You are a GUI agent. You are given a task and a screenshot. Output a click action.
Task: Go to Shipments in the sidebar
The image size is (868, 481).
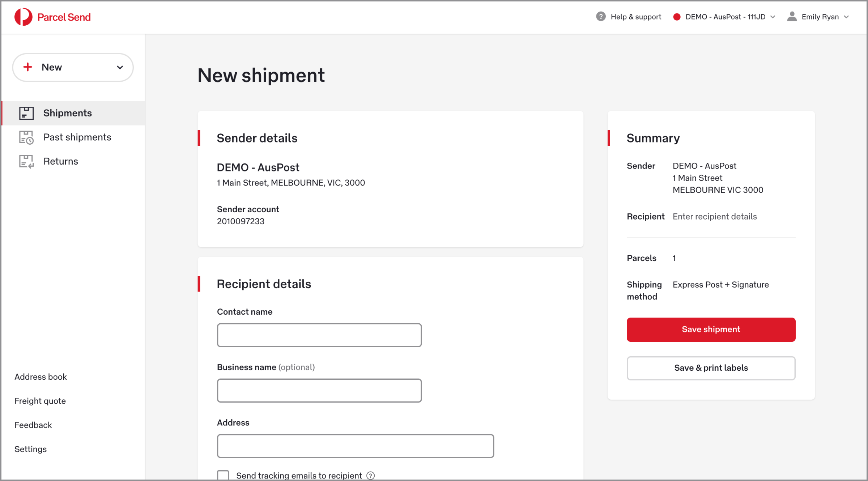coord(74,113)
